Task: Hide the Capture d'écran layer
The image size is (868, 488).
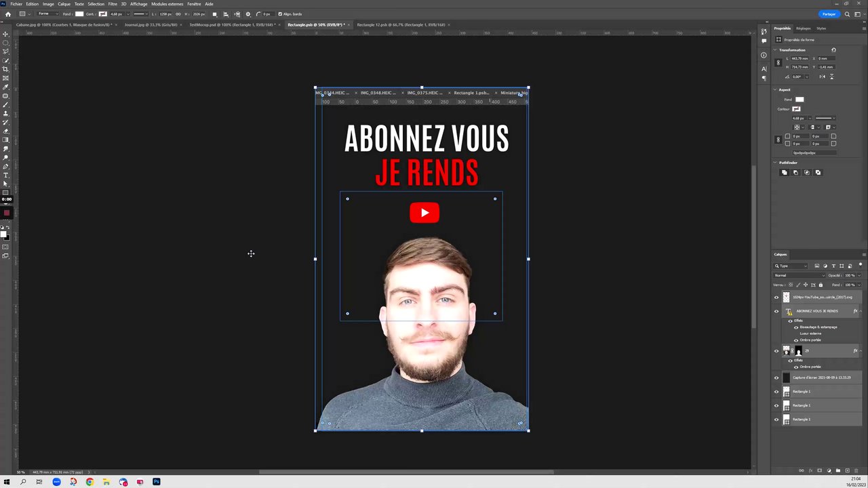Action: [x=776, y=378]
